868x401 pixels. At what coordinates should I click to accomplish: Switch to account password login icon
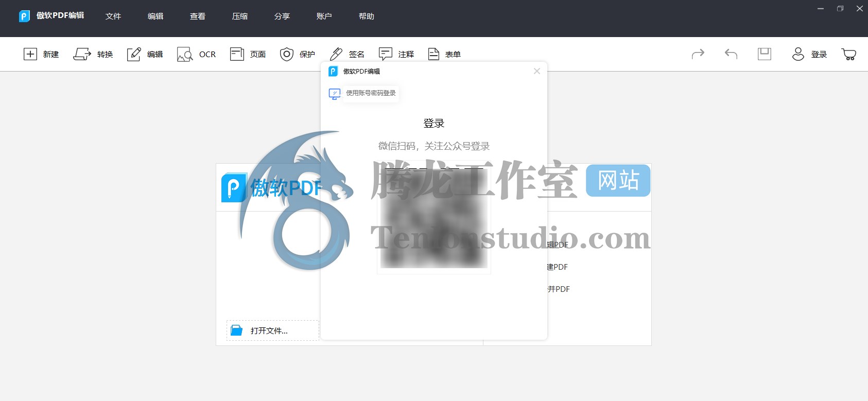pos(335,94)
